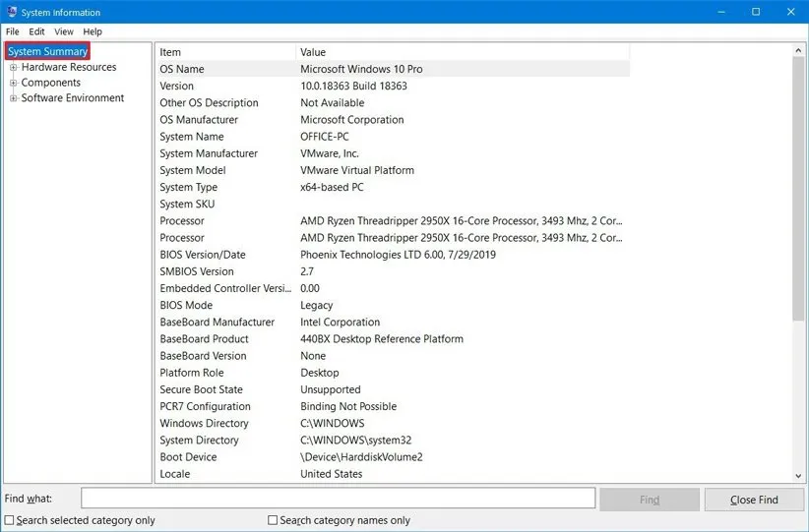Open the Edit menu
Viewport: 809px width, 532px height.
[36, 31]
